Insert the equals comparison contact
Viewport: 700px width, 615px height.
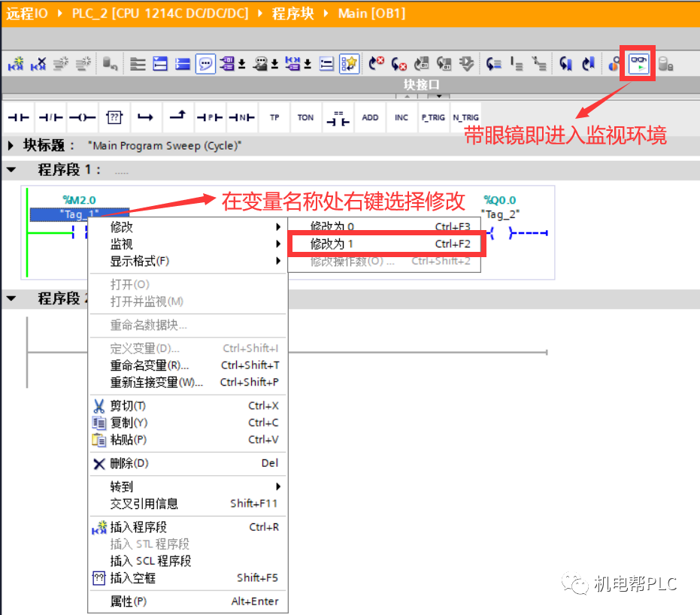click(x=338, y=118)
